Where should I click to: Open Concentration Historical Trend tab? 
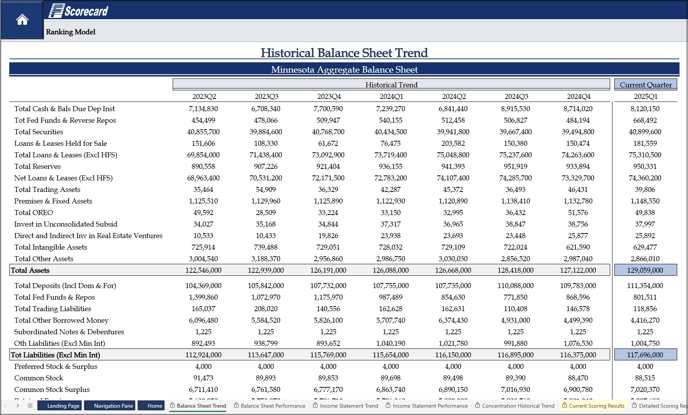[x=515, y=406]
